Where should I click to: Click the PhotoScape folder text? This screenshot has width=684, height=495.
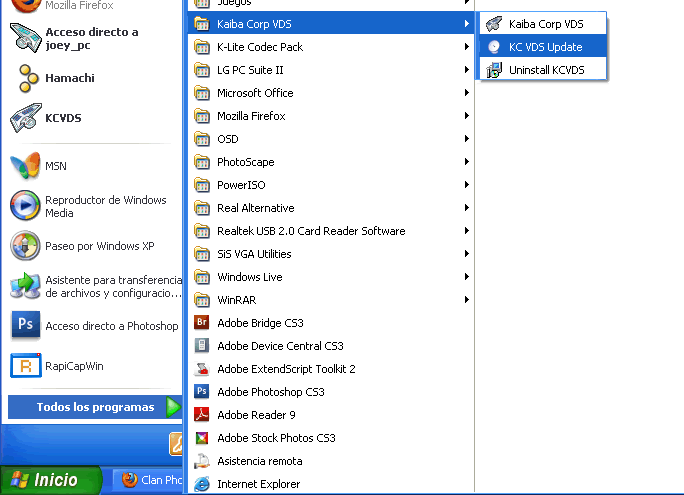coord(246,162)
